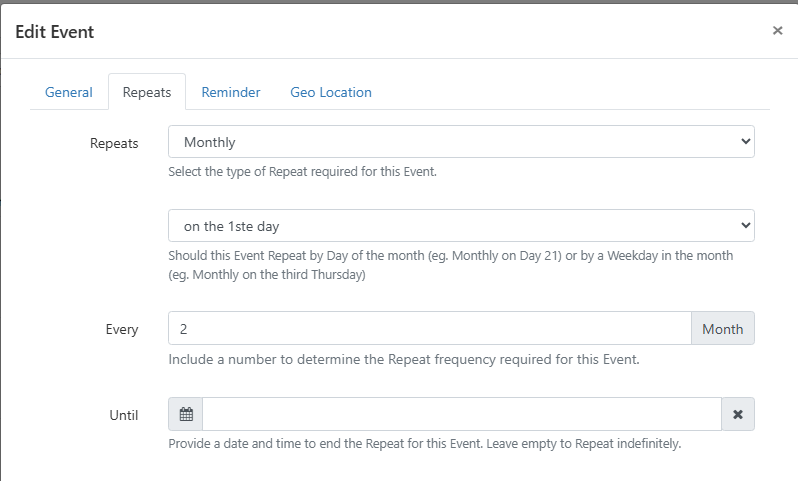Focus the Every frequency number field
The height and width of the screenshot is (481, 798).
tap(429, 328)
